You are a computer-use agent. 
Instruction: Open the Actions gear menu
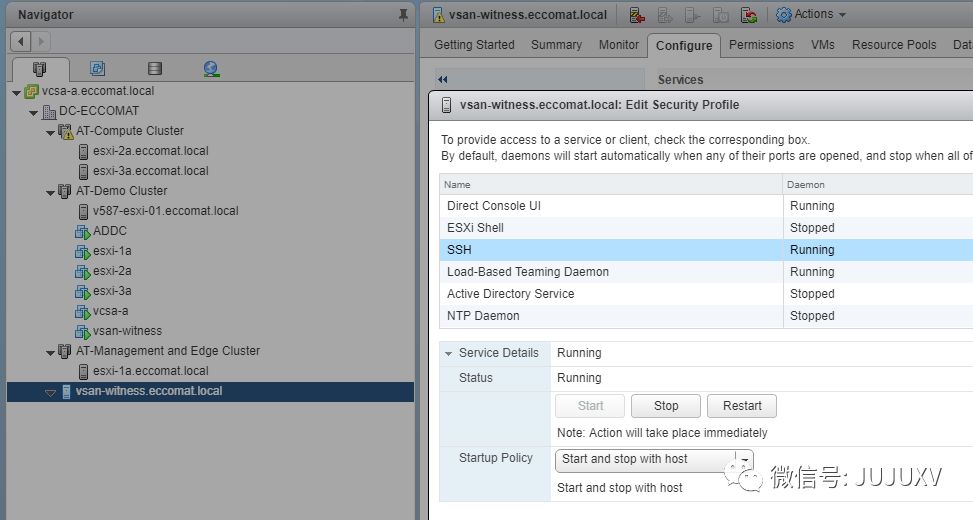point(810,14)
